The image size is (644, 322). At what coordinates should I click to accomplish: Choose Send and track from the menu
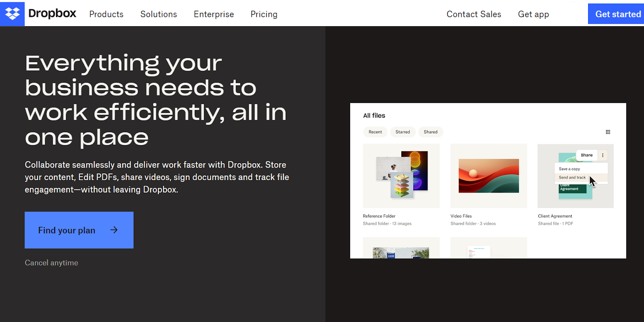click(581, 177)
